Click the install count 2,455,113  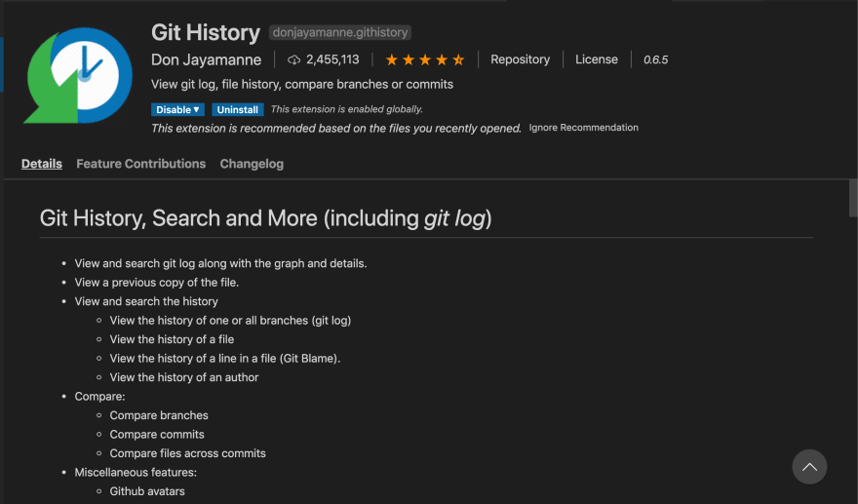point(332,59)
